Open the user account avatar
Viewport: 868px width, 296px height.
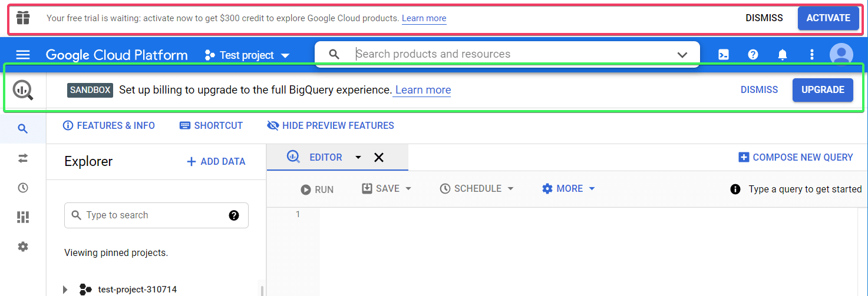tap(841, 55)
